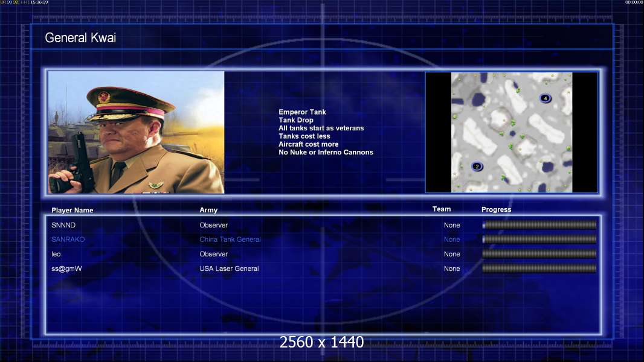Click the 'Team' column header
Image resolution: width=644 pixels, height=362 pixels.
(x=442, y=209)
